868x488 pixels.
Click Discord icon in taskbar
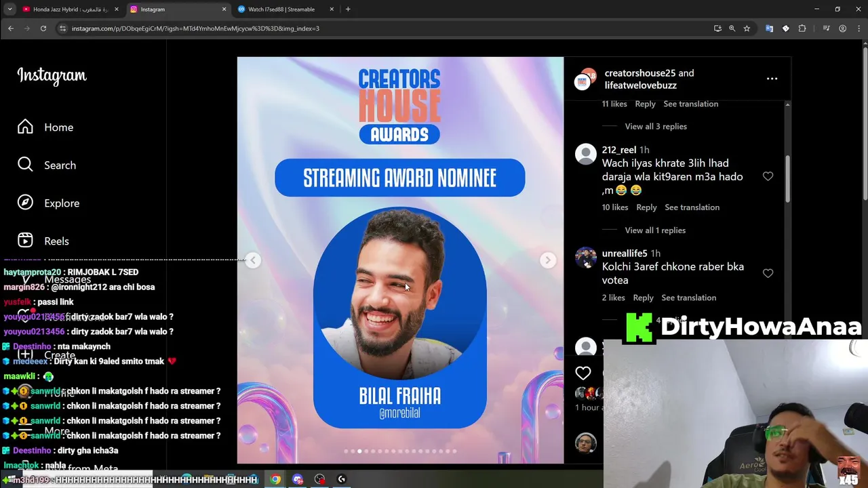[x=298, y=480]
